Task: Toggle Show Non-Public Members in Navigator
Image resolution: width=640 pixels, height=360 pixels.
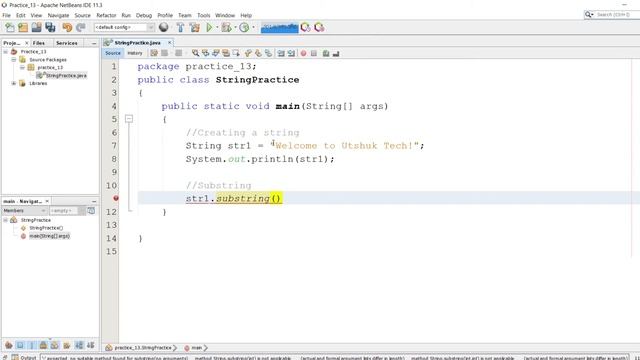Action: 43,345
